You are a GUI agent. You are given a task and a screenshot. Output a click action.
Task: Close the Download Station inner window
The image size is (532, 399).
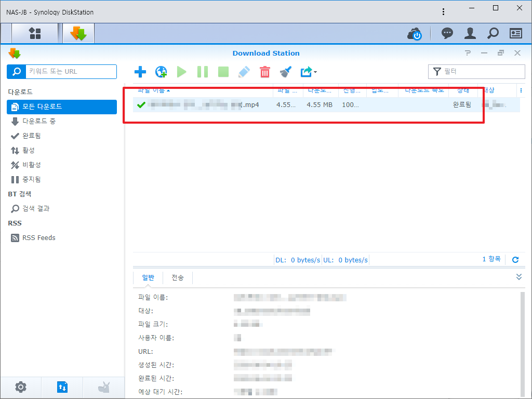tap(517, 52)
